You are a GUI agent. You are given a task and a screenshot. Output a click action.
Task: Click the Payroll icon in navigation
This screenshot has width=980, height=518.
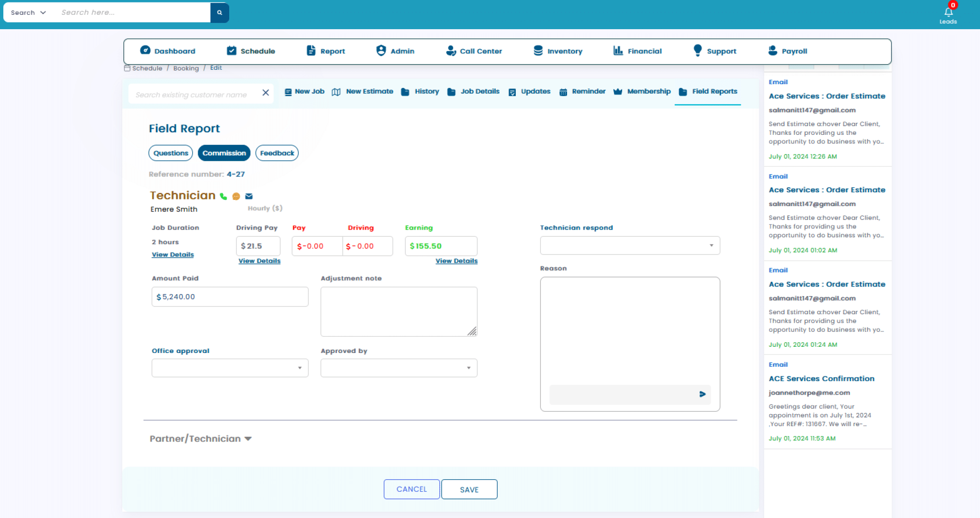(772, 51)
